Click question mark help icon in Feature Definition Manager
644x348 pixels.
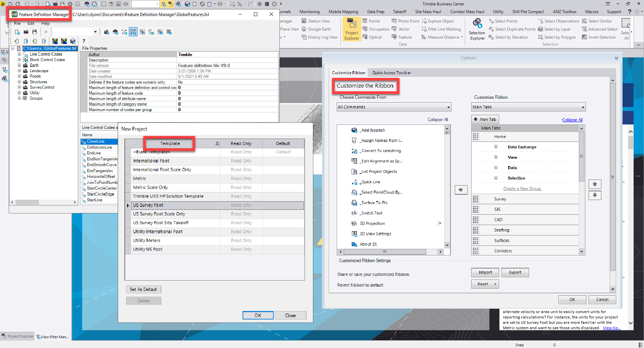click(x=84, y=41)
